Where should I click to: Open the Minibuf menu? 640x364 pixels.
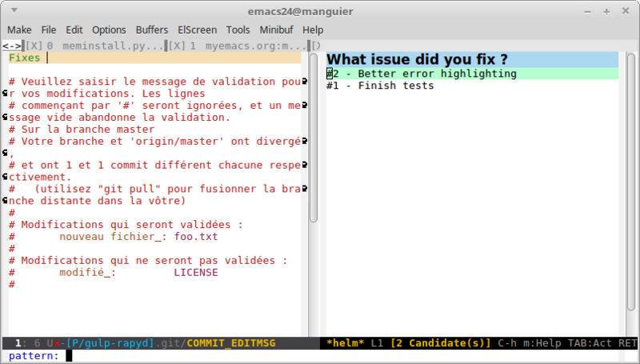276,30
